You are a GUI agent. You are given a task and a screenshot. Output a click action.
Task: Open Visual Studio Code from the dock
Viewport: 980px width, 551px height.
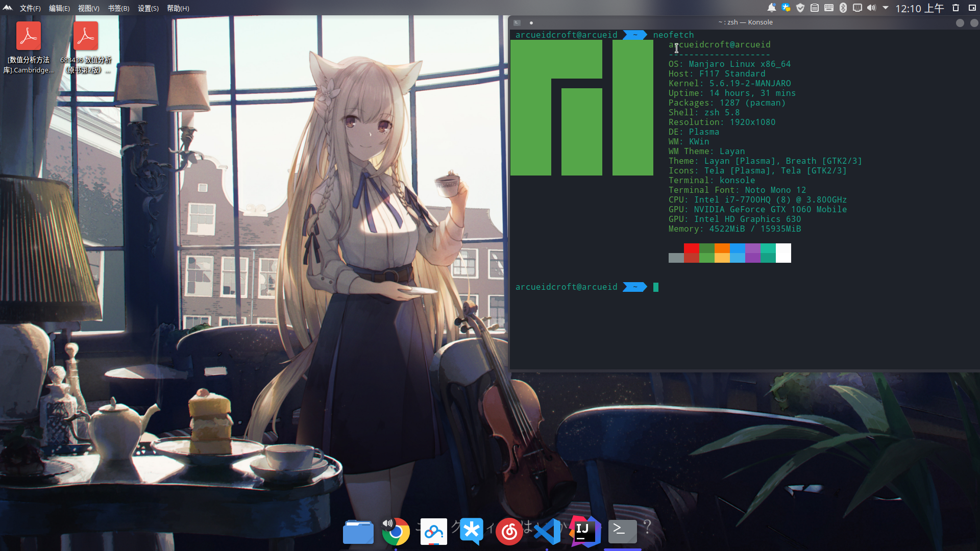pyautogui.click(x=547, y=532)
